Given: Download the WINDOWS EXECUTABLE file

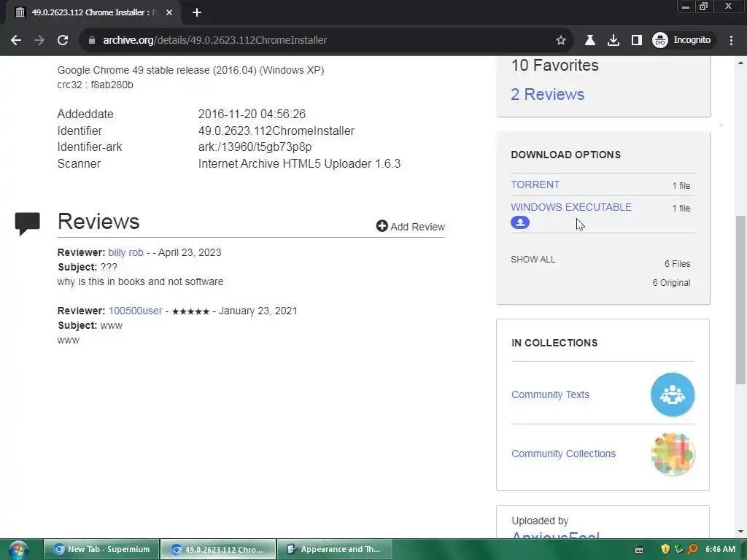Looking at the screenshot, I should click(571, 207).
